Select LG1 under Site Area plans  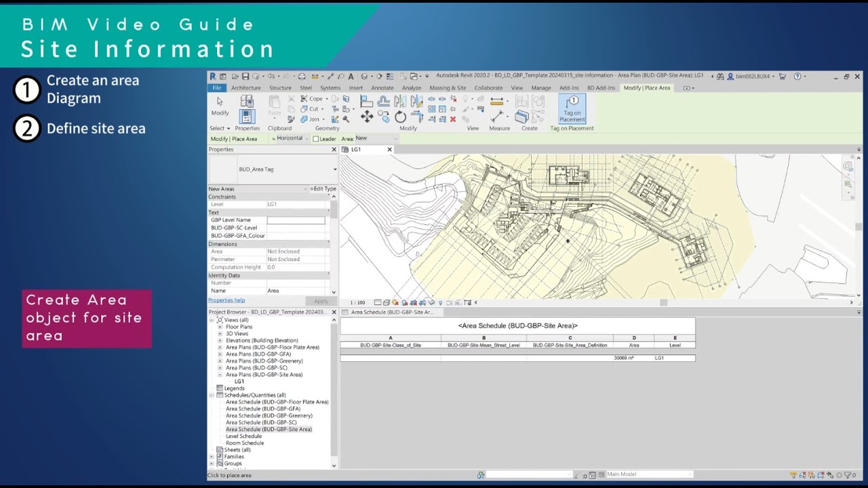[x=239, y=382]
